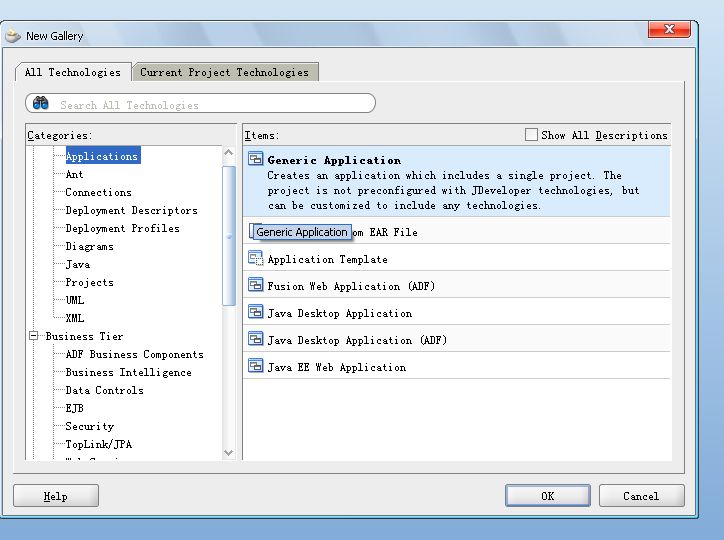Click the Java Desktop Application (ADF) icon

pyautogui.click(x=255, y=339)
